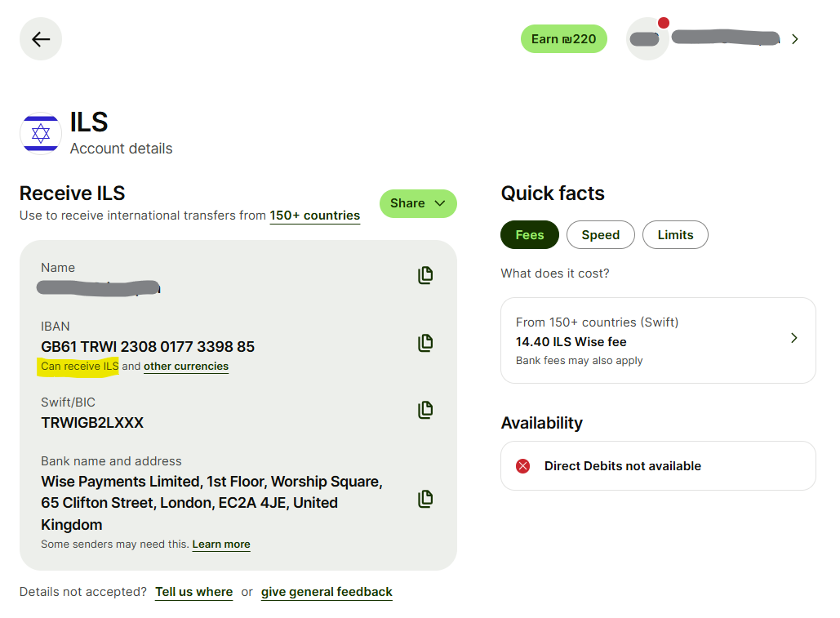This screenshot has width=840, height=618.
Task: Click the back arrow button
Action: click(41, 39)
